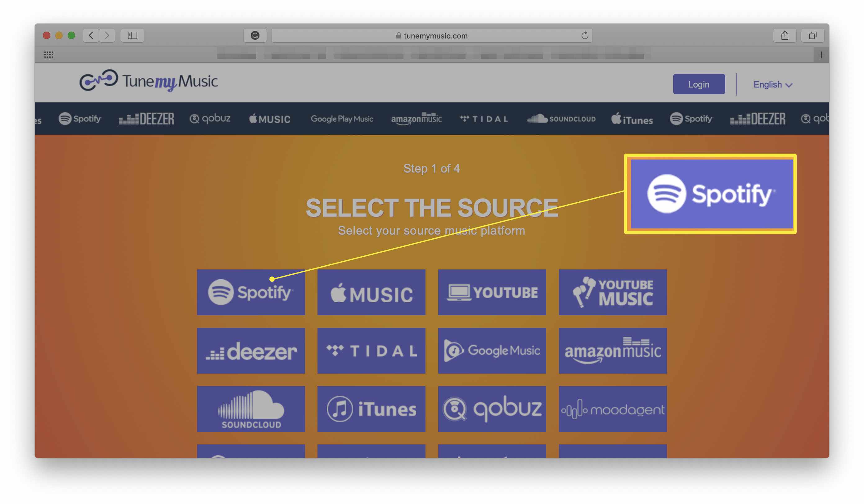Choose Deezer as the source
864x504 pixels.
pos(251,350)
